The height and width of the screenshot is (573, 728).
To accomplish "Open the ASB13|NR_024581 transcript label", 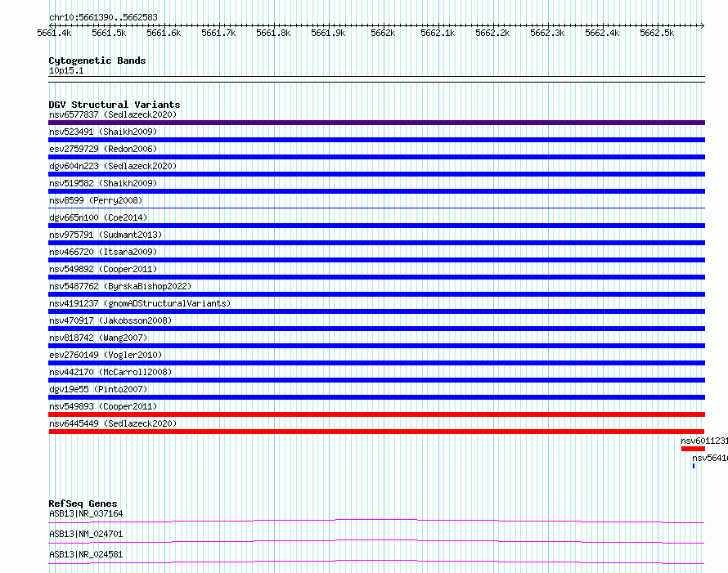I will [x=86, y=554].
